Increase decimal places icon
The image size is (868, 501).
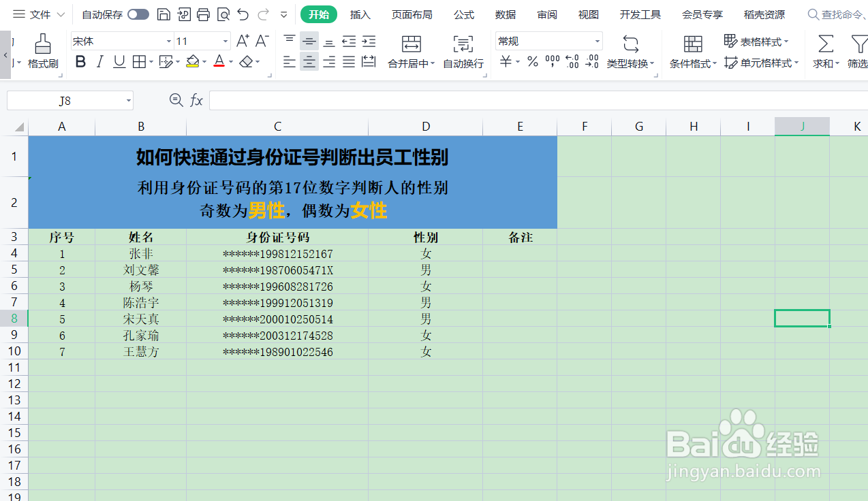pos(572,62)
